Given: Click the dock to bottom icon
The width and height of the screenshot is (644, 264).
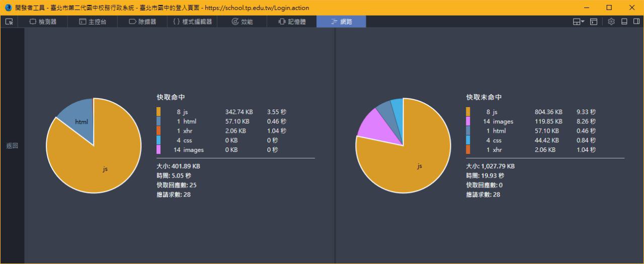Looking at the screenshot, I should (x=624, y=22).
